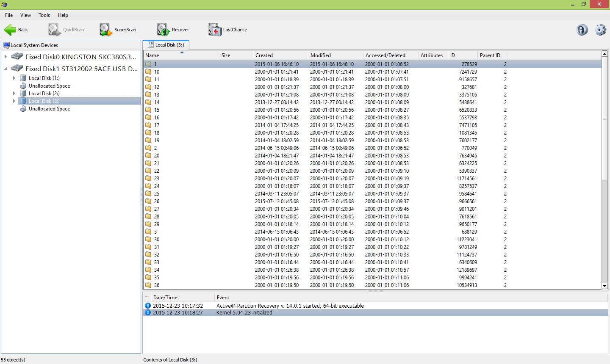Screen dimensions: 610x364
Task: Click the folder icon of folder 36
Action: point(148,285)
